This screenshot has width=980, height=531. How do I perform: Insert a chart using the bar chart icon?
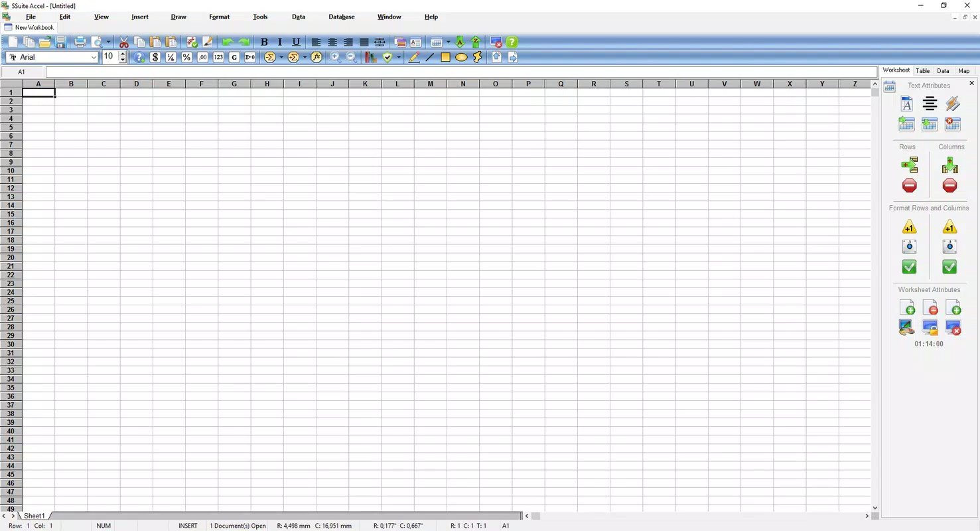click(371, 57)
